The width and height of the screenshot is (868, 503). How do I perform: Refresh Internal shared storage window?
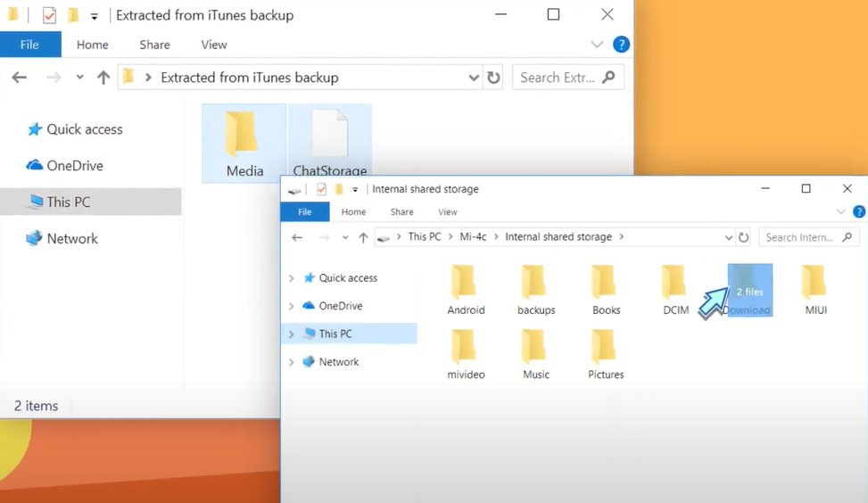point(743,237)
